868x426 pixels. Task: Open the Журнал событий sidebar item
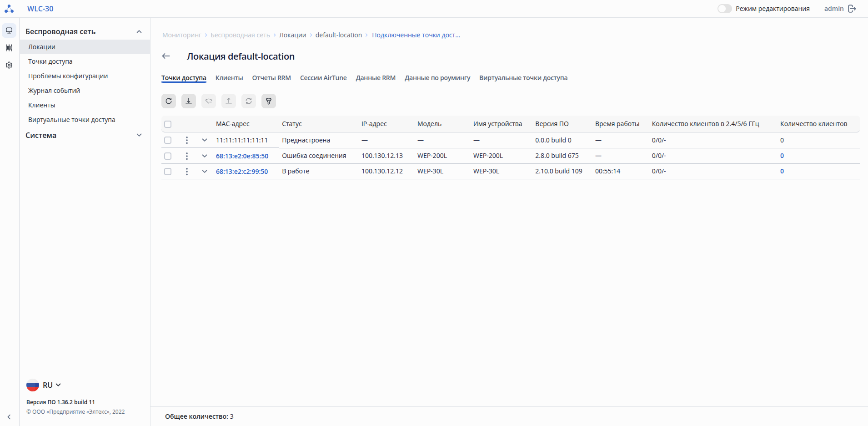tap(54, 91)
